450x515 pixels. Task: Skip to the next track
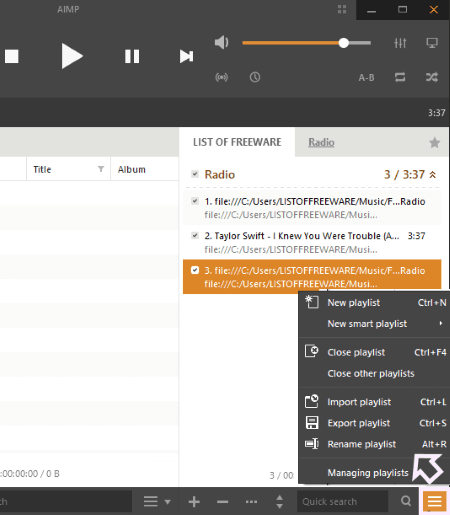[x=186, y=56]
